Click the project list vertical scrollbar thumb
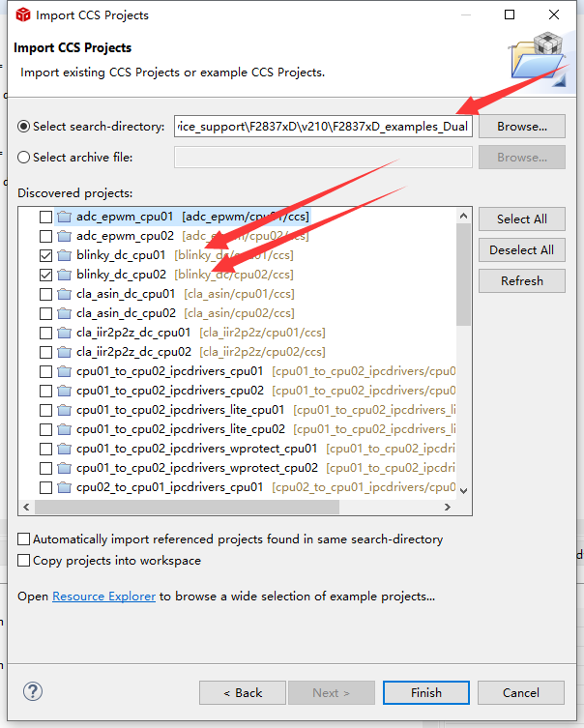The width and height of the screenshot is (584, 728). click(x=463, y=275)
